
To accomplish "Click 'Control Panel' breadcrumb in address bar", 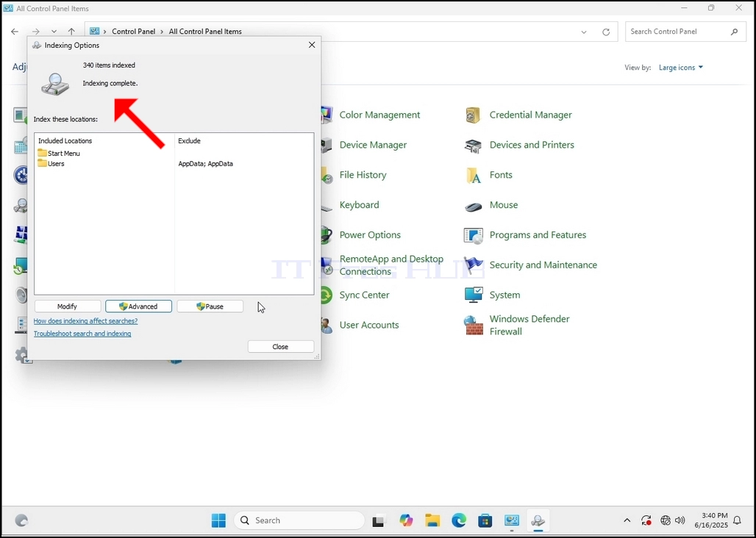I will click(134, 32).
